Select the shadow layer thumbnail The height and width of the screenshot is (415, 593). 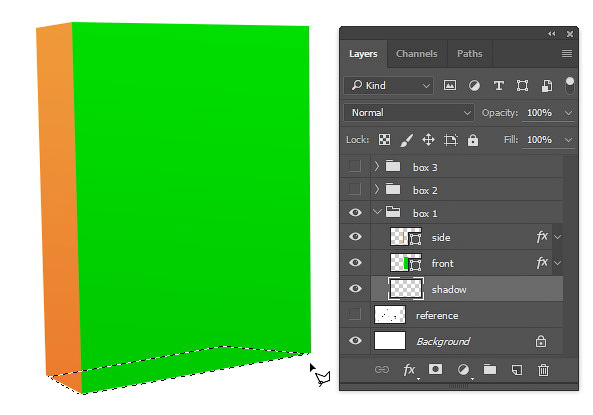coord(405,289)
